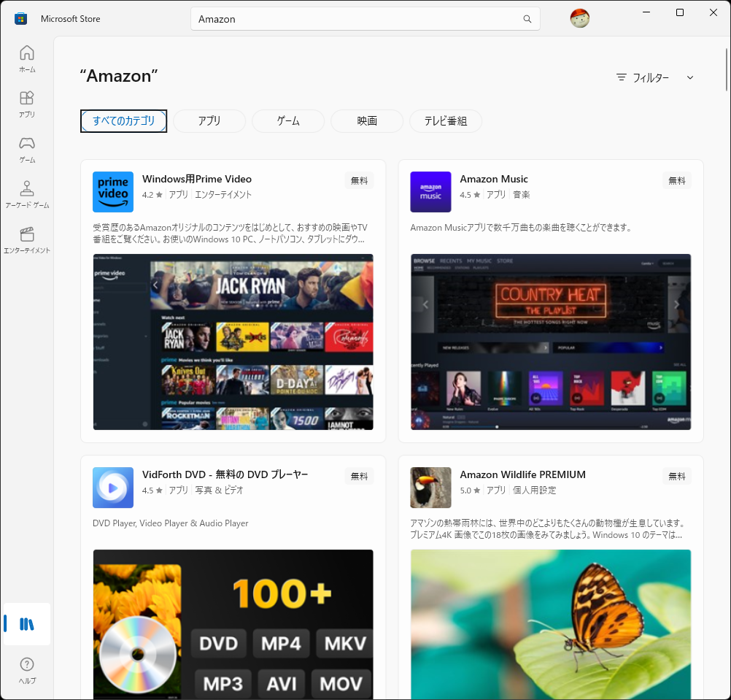Open the VidForth DVD title link
This screenshot has height=700, width=731.
[x=225, y=474]
